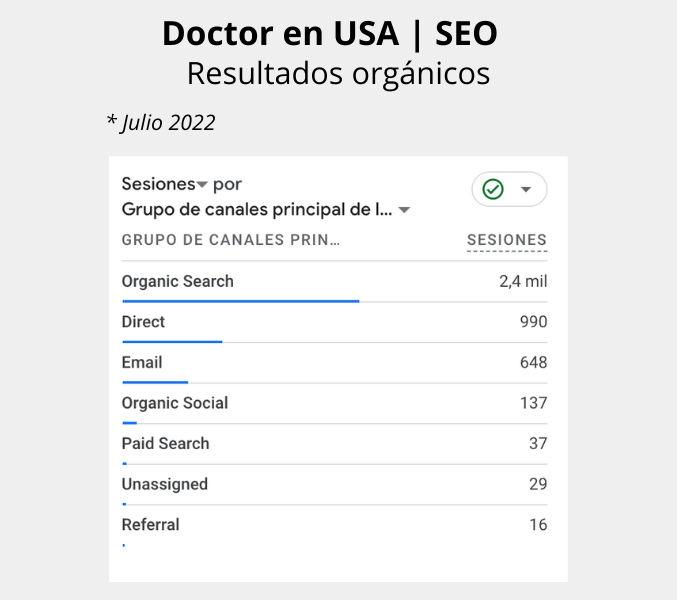Click the 990 sessions value

534,322
